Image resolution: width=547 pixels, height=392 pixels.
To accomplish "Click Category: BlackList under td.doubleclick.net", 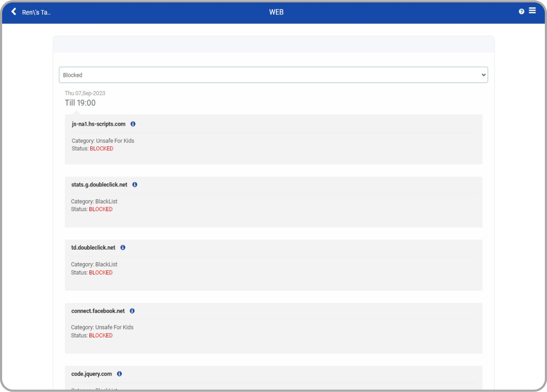I will 94,264.
